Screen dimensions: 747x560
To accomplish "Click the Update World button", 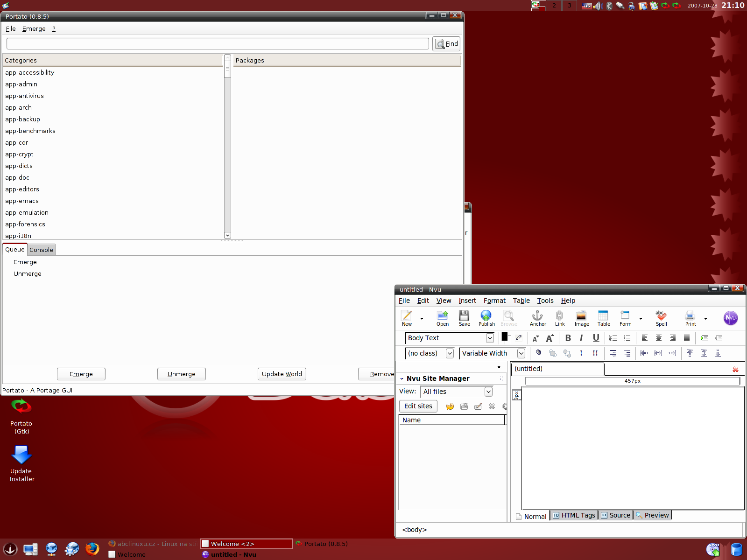I will tap(282, 374).
